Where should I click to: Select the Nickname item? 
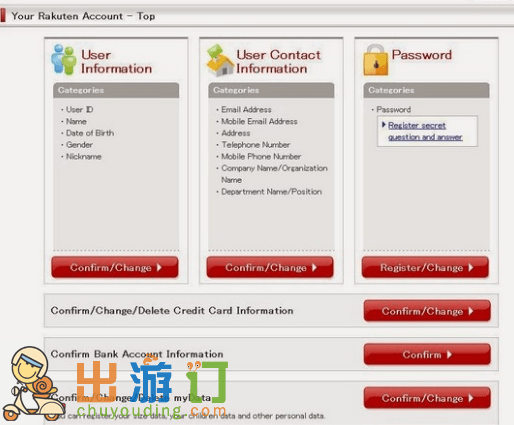(84, 156)
